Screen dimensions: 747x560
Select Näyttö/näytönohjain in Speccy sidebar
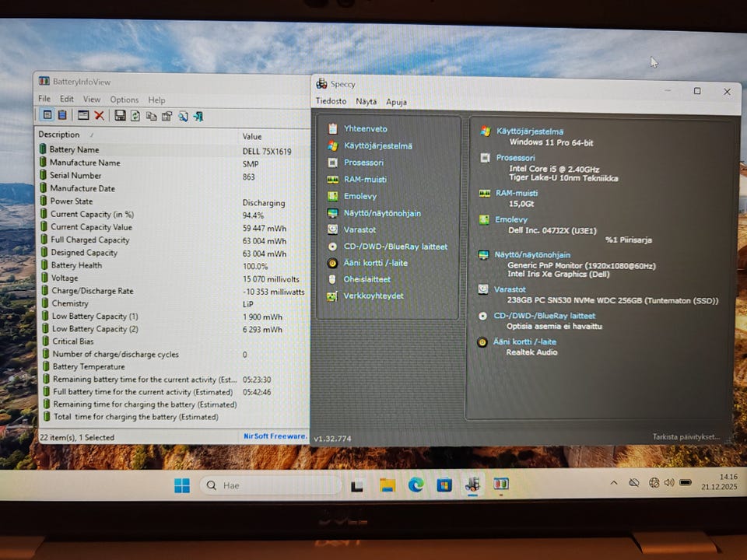tap(382, 213)
